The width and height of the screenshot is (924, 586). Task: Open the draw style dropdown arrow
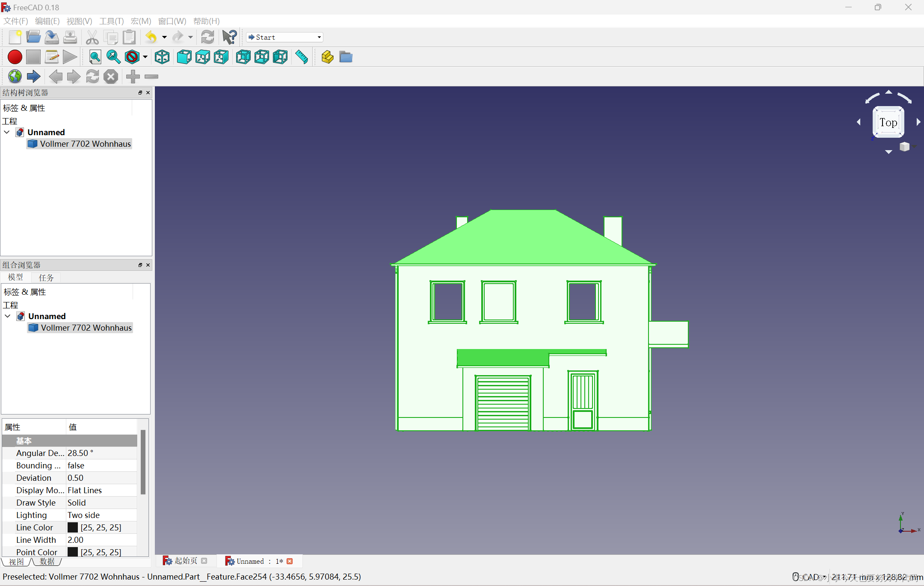145,57
